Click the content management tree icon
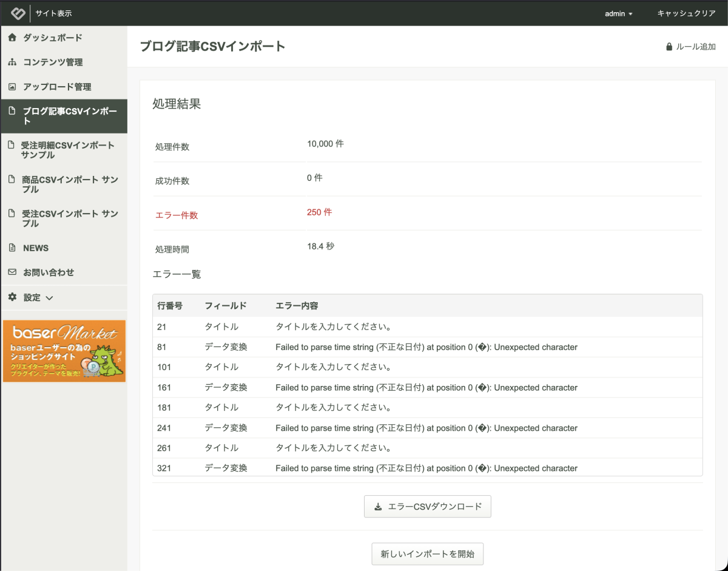728x571 pixels. [x=12, y=63]
